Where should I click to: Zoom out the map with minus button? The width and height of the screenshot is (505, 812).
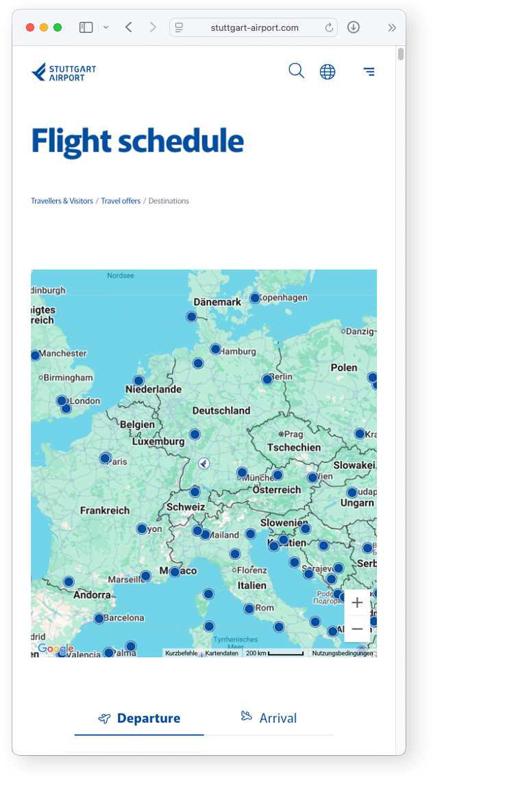pyautogui.click(x=357, y=629)
